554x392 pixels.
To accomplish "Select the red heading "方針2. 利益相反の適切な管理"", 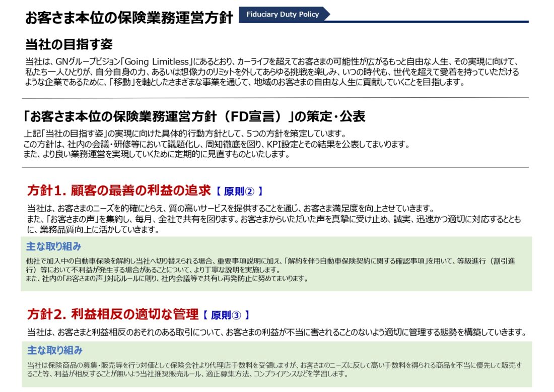I will [113, 315].
